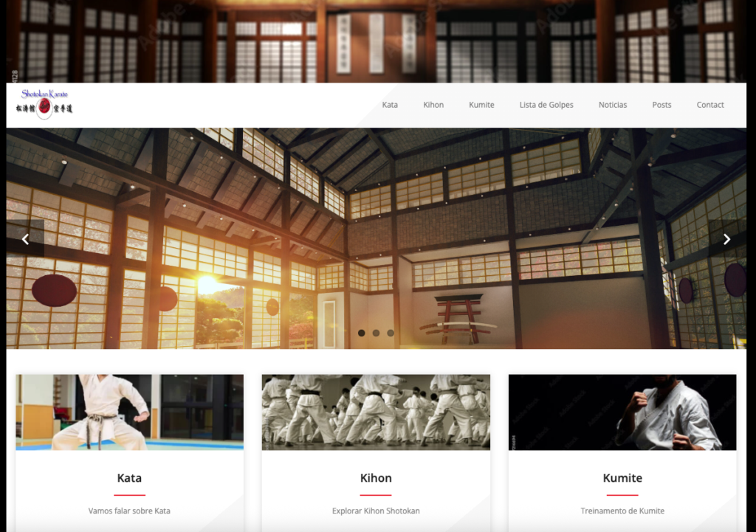Select the first slider pagination dot
This screenshot has width=756, height=532.
coord(361,333)
